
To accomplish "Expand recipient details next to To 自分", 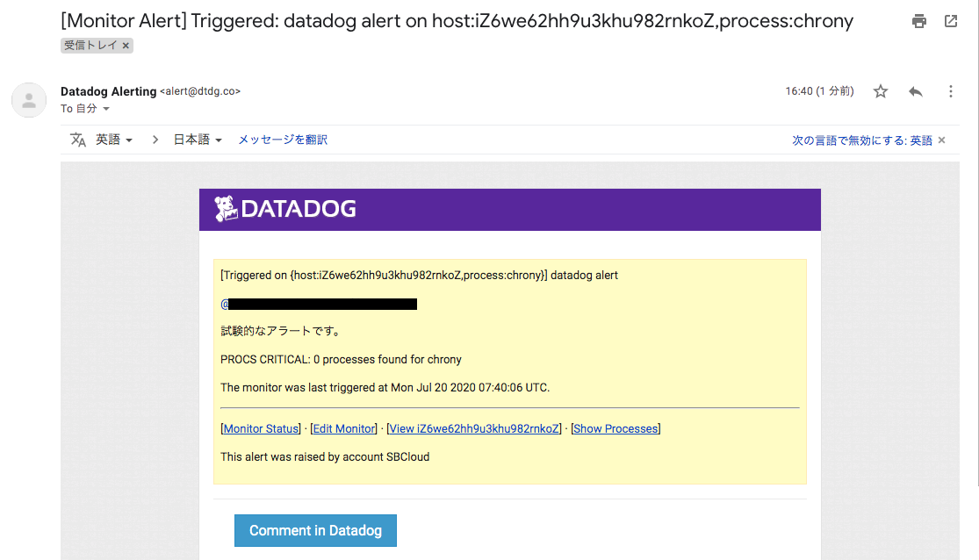I will (106, 109).
